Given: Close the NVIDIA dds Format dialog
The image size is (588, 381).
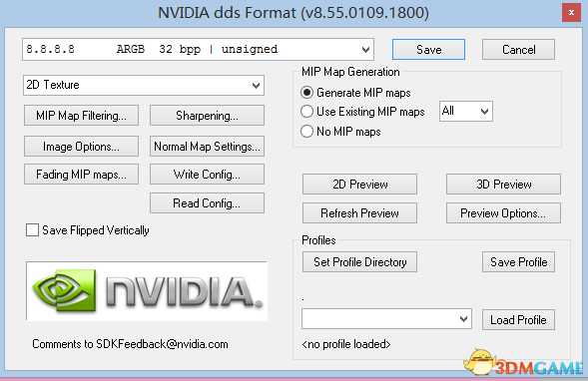Looking at the screenshot, I should (x=571, y=13).
